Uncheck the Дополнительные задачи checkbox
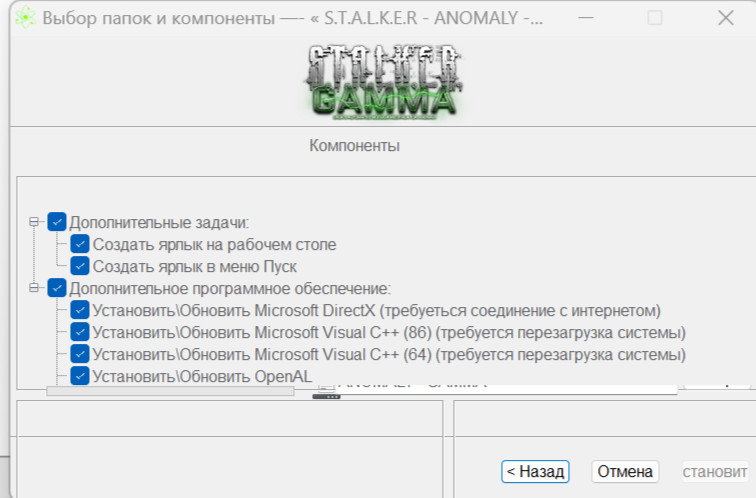 [57, 222]
